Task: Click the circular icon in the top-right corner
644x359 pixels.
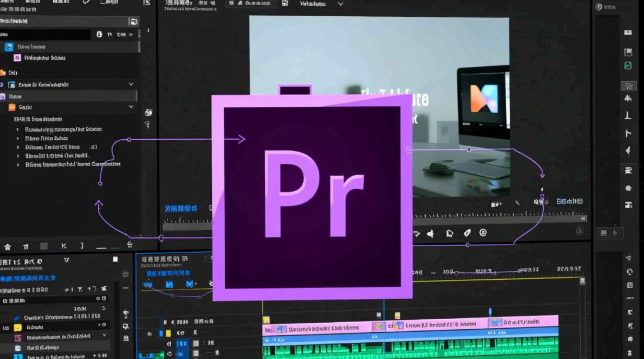Action: (598, 7)
